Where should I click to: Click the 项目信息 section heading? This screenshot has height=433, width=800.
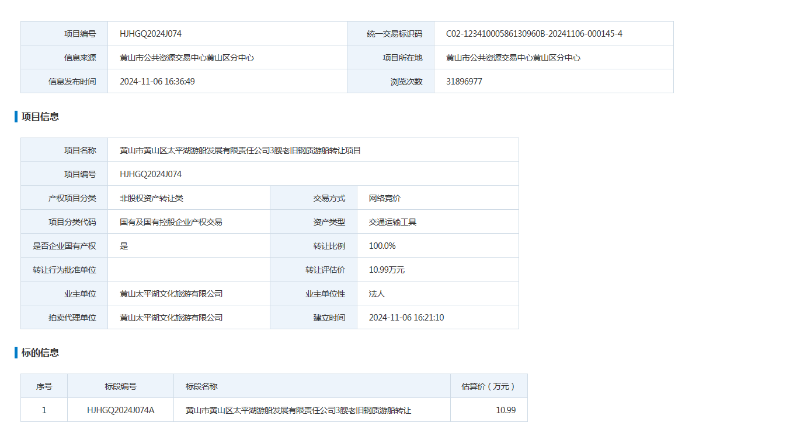[x=40, y=117]
